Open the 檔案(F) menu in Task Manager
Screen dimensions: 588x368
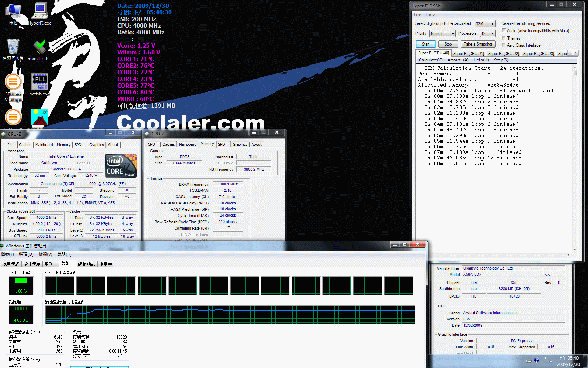[x=7, y=254]
